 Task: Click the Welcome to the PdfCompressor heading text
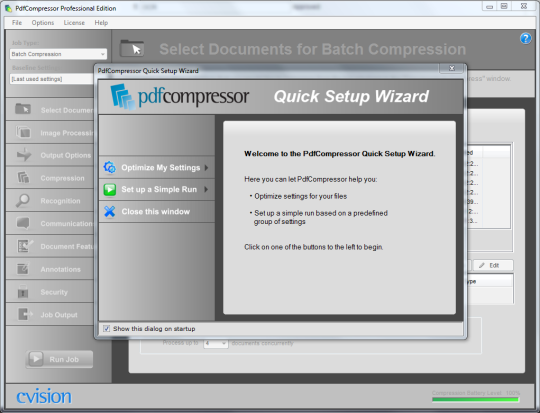(340, 154)
